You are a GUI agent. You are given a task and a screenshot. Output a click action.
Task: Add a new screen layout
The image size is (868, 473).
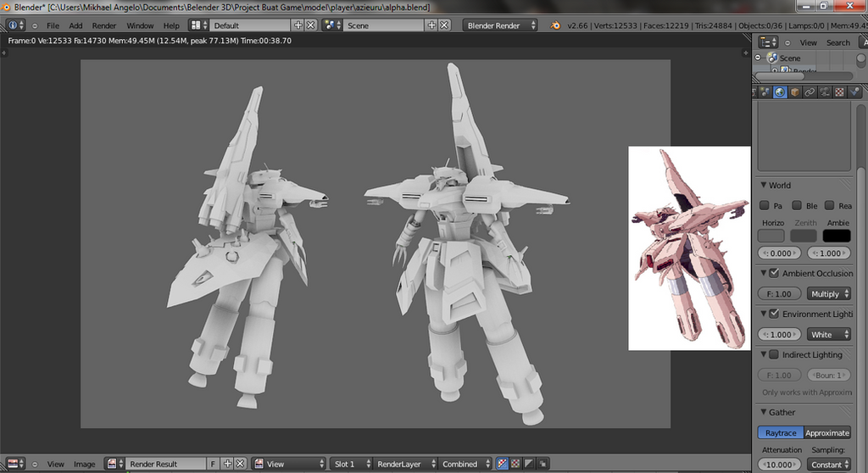pos(298,25)
